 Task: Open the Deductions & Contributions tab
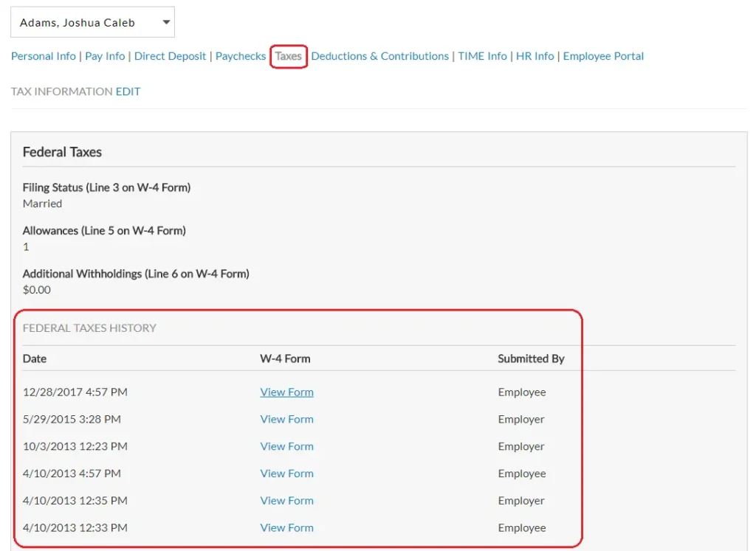point(380,56)
